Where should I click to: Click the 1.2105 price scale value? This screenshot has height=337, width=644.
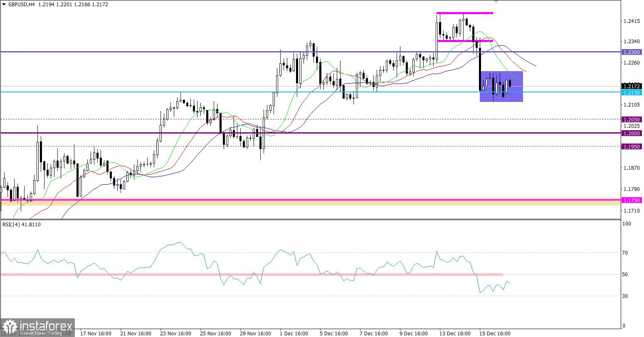[631, 104]
